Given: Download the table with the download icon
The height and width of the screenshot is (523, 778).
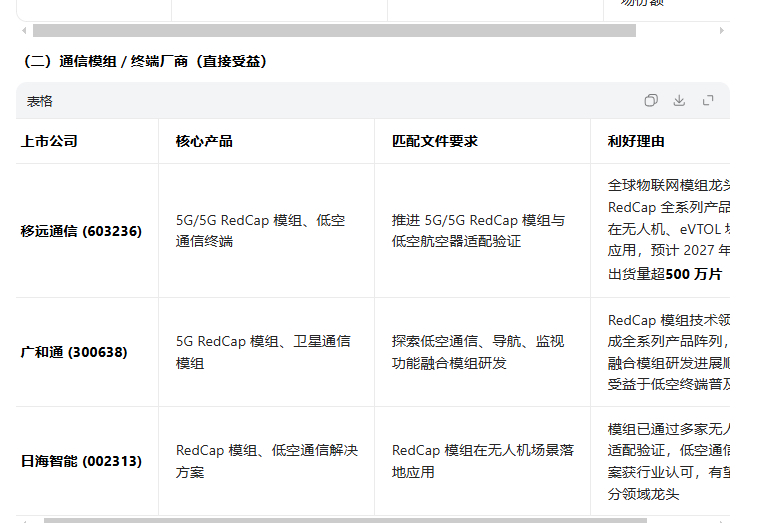Looking at the screenshot, I should (679, 101).
